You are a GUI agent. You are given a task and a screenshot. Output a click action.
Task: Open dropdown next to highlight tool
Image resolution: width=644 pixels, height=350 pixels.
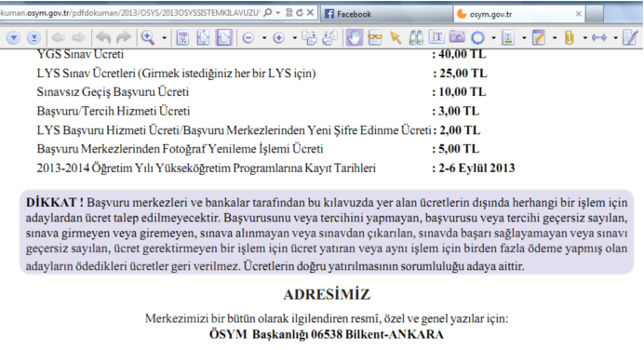point(524,38)
